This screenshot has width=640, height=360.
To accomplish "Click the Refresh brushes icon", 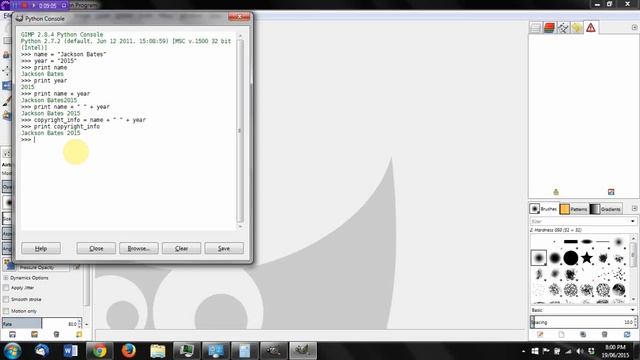I will tap(627, 335).
